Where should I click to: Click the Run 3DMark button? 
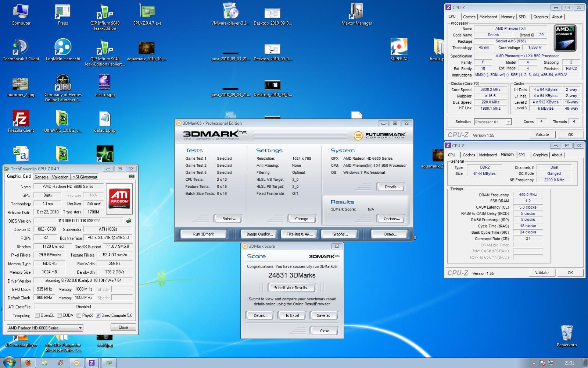coord(203,234)
